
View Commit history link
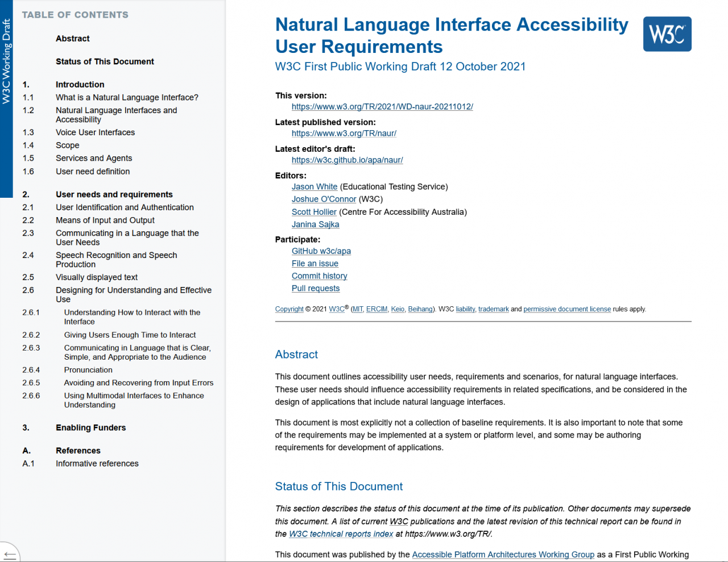tap(319, 276)
